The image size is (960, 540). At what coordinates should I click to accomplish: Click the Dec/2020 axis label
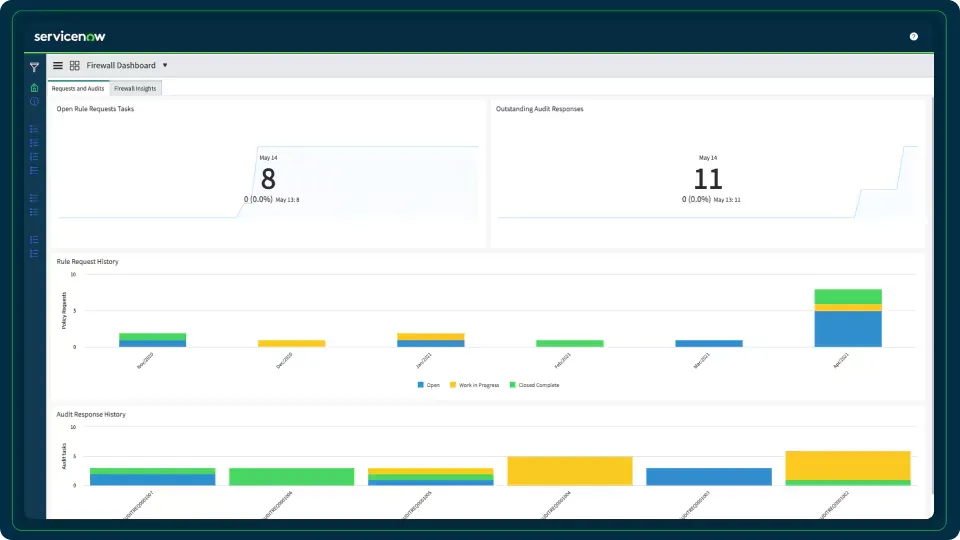pos(284,361)
